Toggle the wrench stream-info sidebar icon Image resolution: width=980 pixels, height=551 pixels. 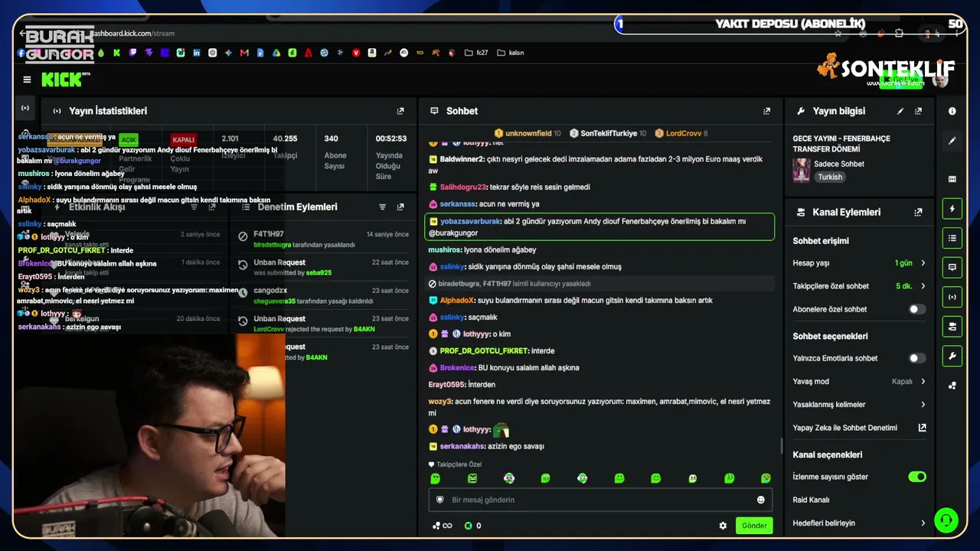tap(952, 356)
